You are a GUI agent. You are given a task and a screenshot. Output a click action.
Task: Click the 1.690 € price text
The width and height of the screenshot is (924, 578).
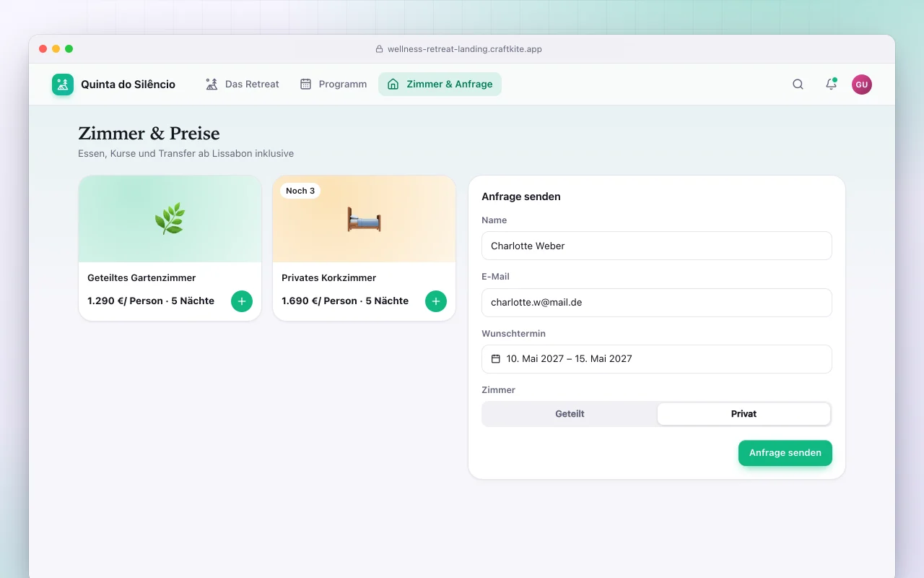coord(345,301)
